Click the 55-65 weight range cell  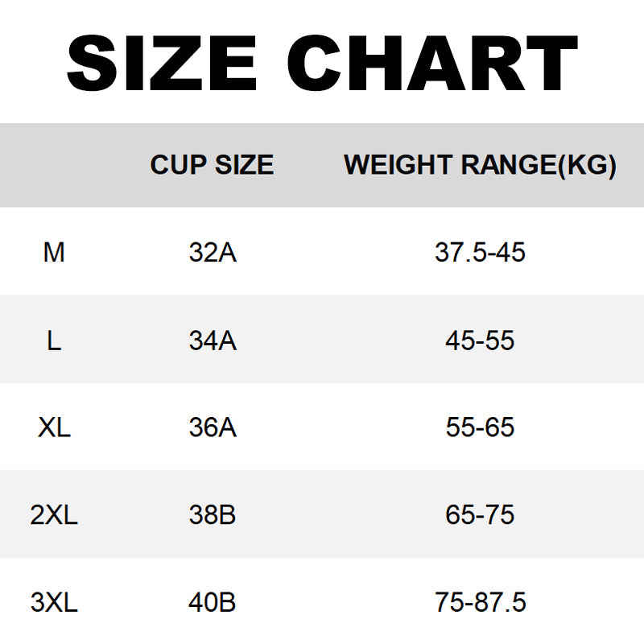click(x=480, y=427)
